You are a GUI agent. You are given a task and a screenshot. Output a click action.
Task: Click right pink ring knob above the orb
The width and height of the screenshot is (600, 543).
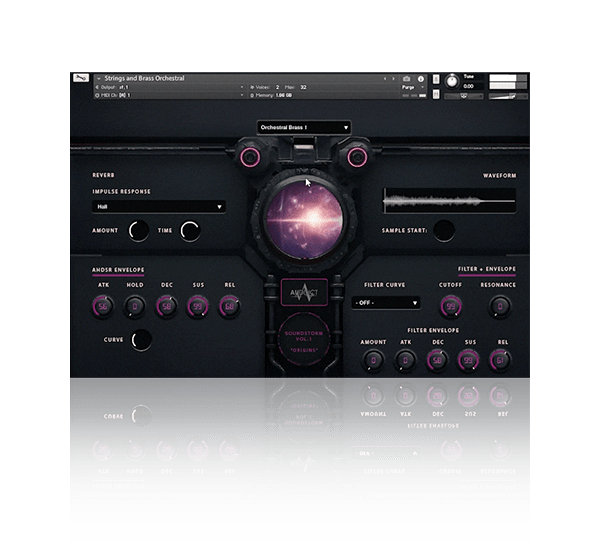coord(357,157)
